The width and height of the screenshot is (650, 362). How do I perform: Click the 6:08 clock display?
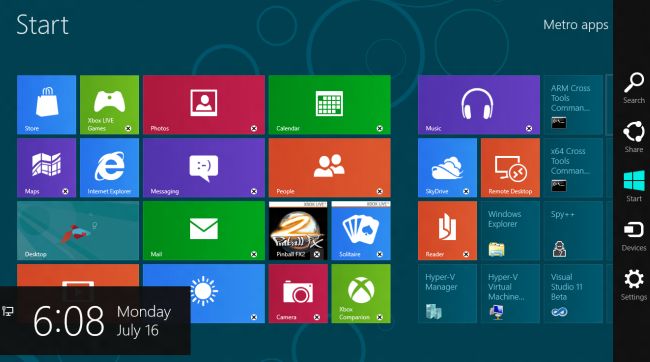(69, 321)
